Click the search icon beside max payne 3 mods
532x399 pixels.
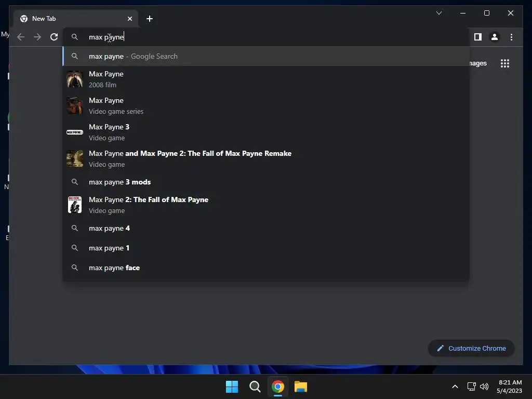pyautogui.click(x=75, y=182)
